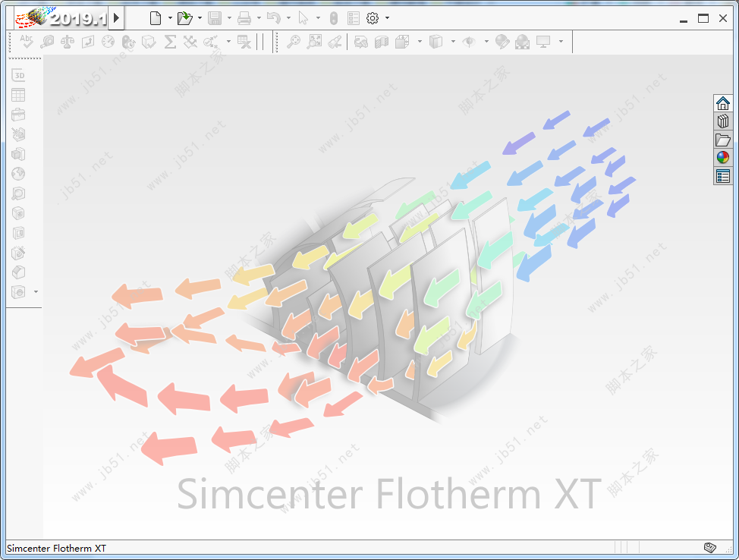Click the last cube sidebar icon
The width and height of the screenshot is (739, 560).
(18, 292)
